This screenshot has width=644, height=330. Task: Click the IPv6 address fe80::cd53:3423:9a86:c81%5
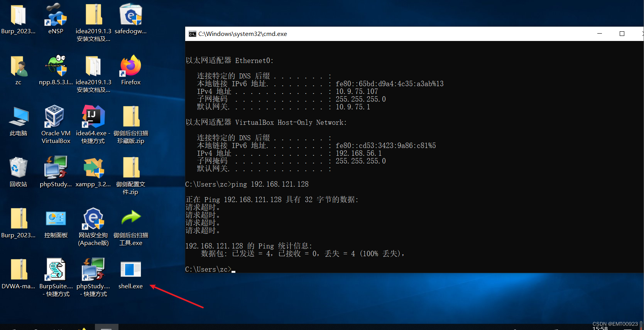[x=386, y=146]
